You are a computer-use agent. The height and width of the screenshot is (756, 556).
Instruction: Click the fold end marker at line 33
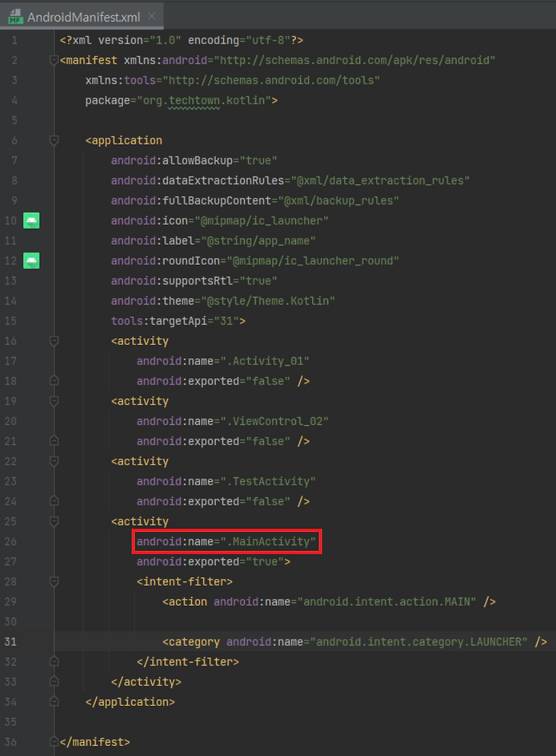pos(54,682)
